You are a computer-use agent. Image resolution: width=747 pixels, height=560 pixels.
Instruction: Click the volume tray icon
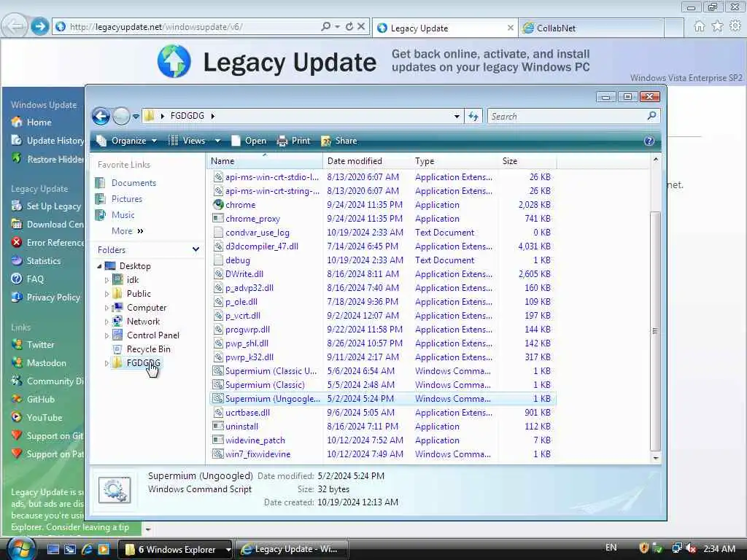tap(691, 548)
